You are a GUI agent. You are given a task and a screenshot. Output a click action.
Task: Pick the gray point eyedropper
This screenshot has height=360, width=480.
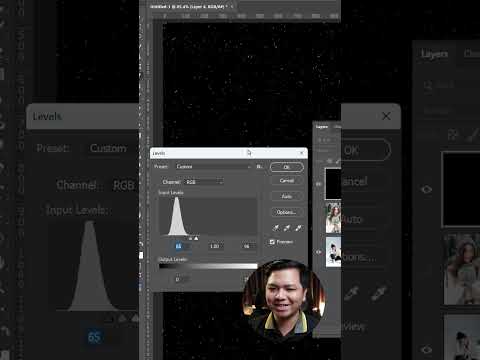[x=287, y=228]
